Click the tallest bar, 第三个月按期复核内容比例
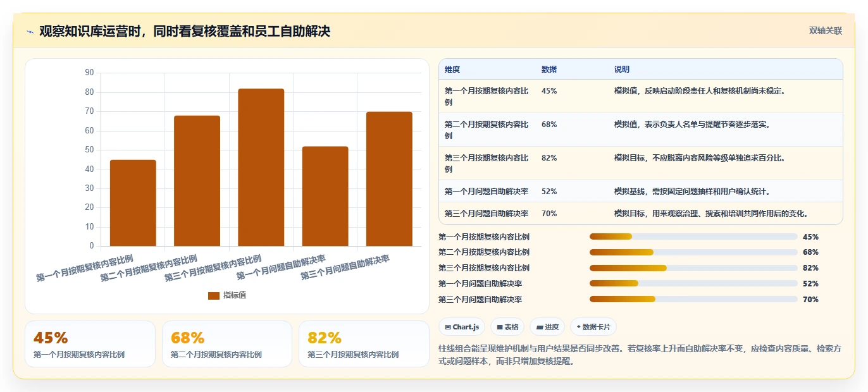Screen dimensions: 868x392 click(261, 168)
